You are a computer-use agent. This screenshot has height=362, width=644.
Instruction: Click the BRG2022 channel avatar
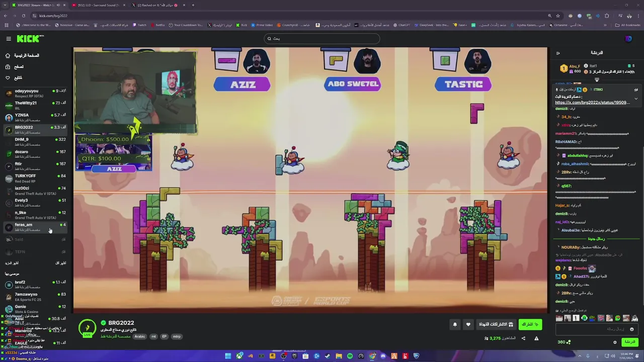coord(87,327)
